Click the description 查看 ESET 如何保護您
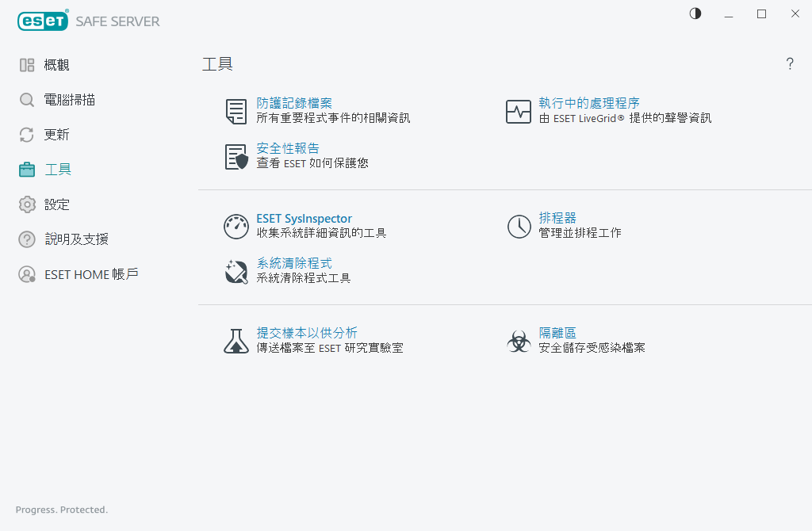Viewport: 812px width, 531px height. [312, 163]
